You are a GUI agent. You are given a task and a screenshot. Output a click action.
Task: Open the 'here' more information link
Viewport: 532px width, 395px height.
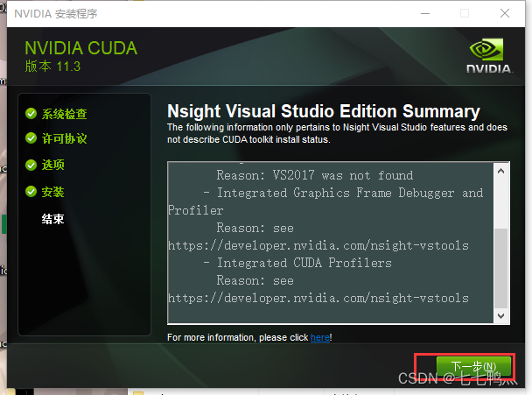320,337
